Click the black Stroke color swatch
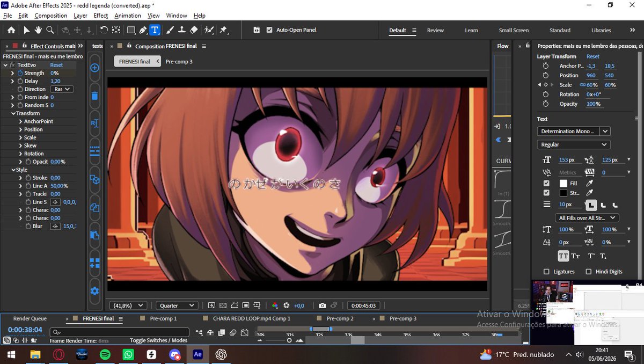 click(563, 193)
